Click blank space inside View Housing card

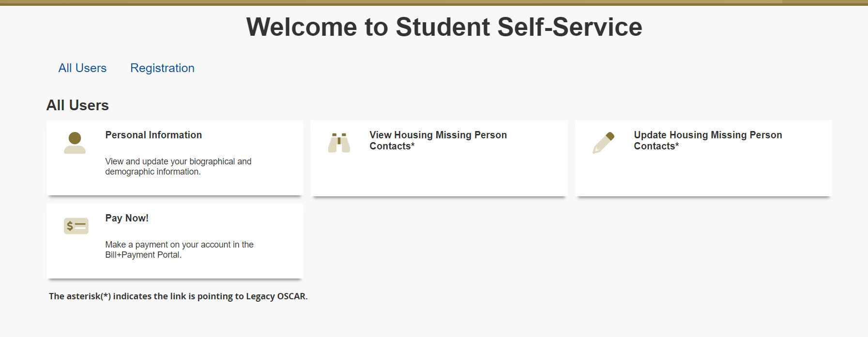(438, 174)
